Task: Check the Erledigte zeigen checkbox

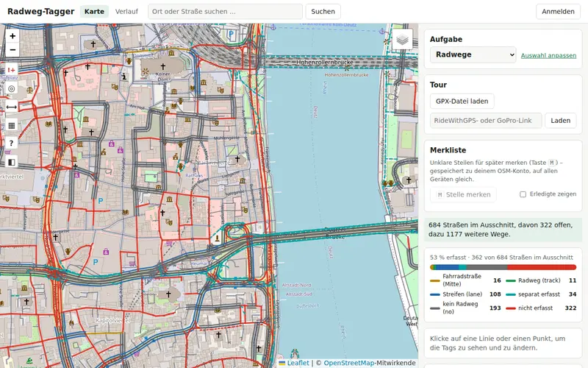Action: click(523, 194)
